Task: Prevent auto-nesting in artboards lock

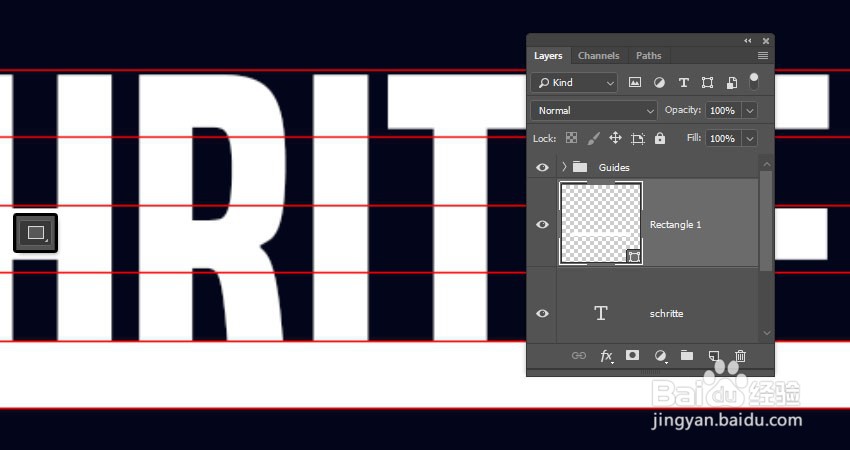Action: [638, 139]
